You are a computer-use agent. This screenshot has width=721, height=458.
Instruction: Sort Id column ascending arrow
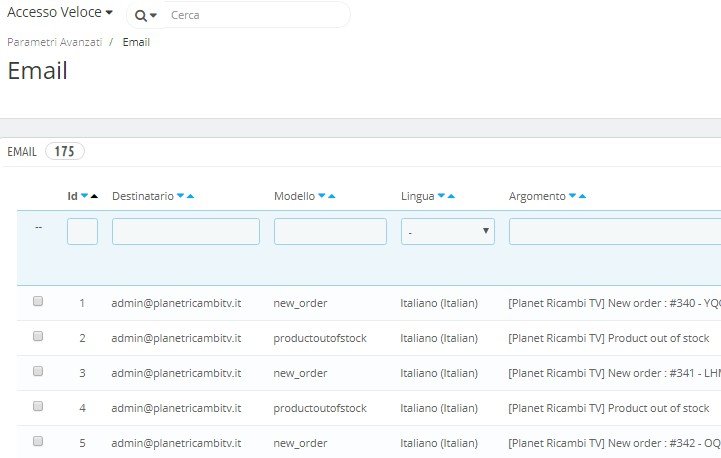click(94, 196)
